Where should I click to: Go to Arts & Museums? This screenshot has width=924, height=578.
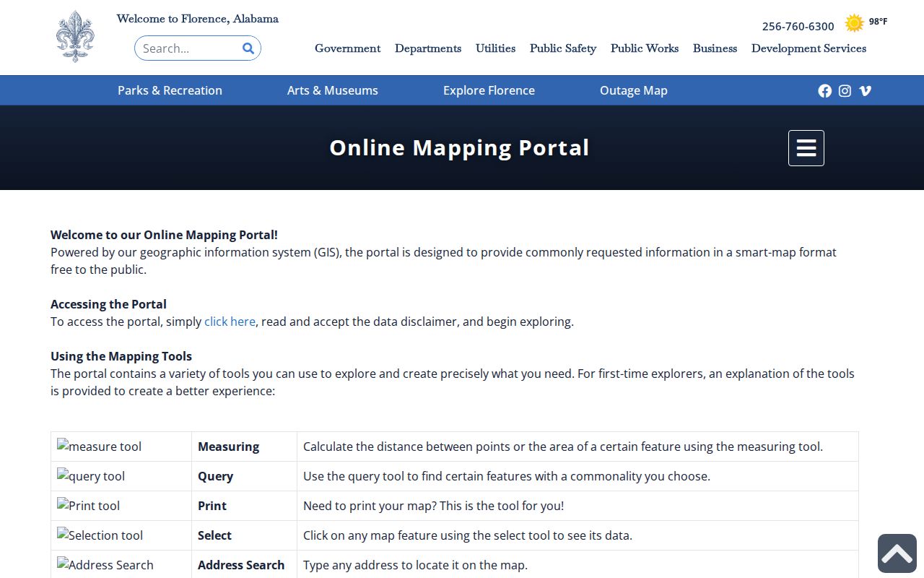click(x=333, y=90)
